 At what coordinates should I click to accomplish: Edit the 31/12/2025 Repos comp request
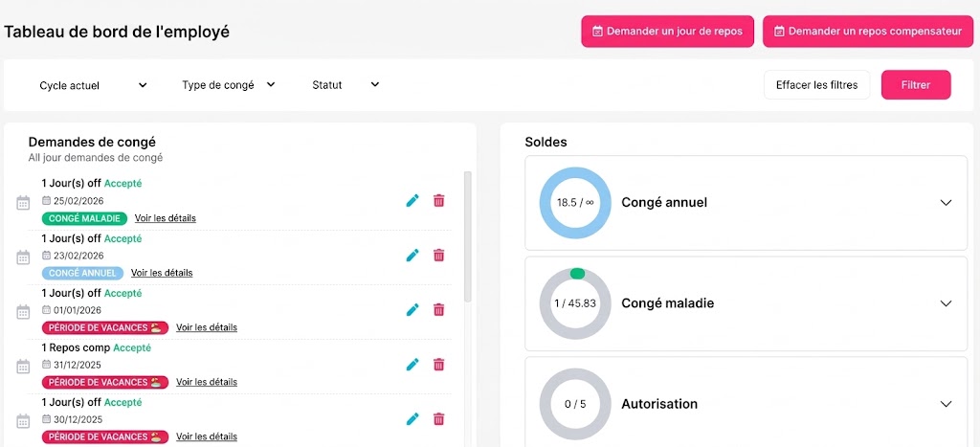tap(412, 364)
